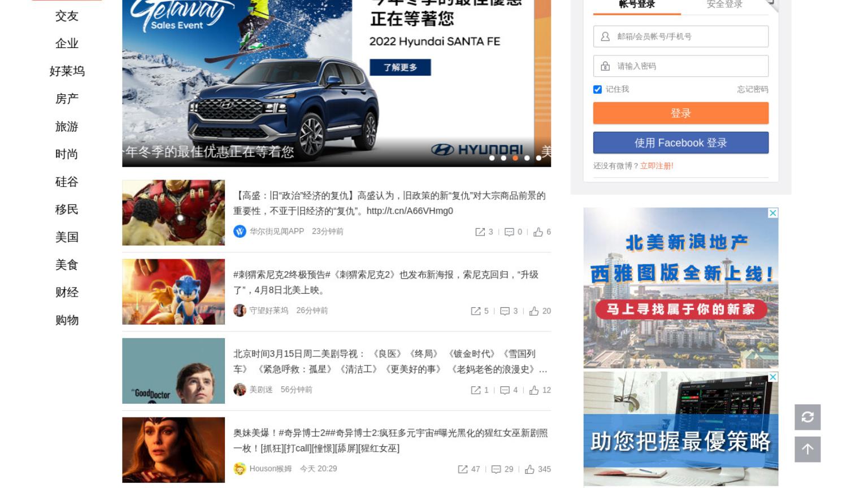Open the 好莱坞 category
The width and height of the screenshot is (868, 488).
point(67,71)
